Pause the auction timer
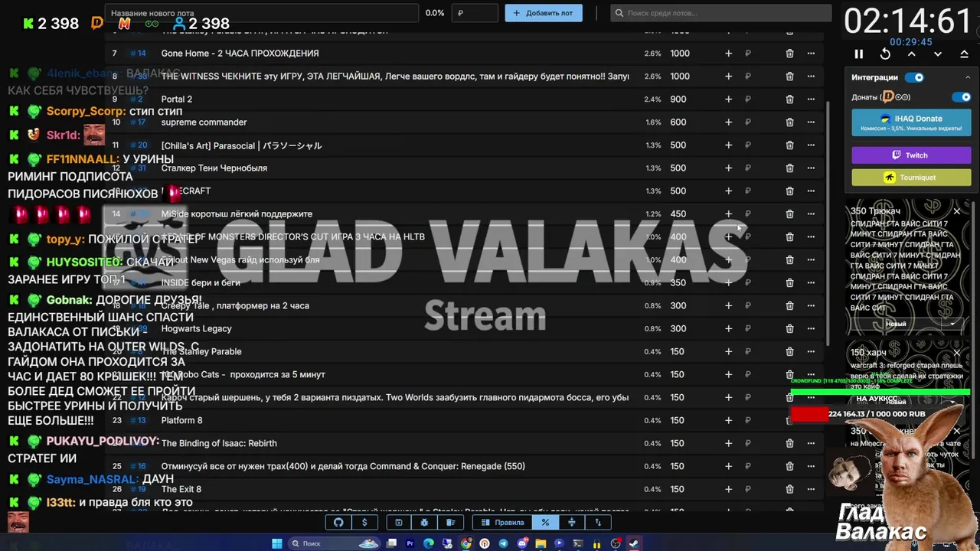 click(858, 54)
